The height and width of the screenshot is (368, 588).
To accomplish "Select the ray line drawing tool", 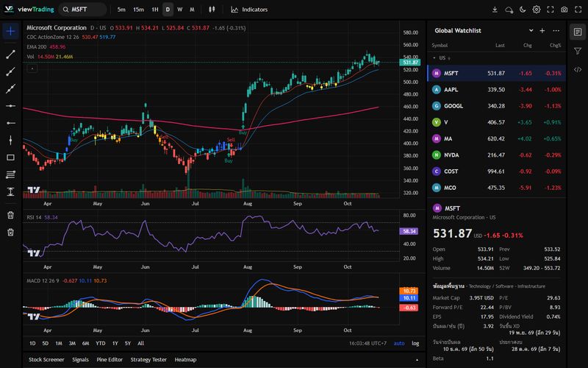I will click(10, 71).
